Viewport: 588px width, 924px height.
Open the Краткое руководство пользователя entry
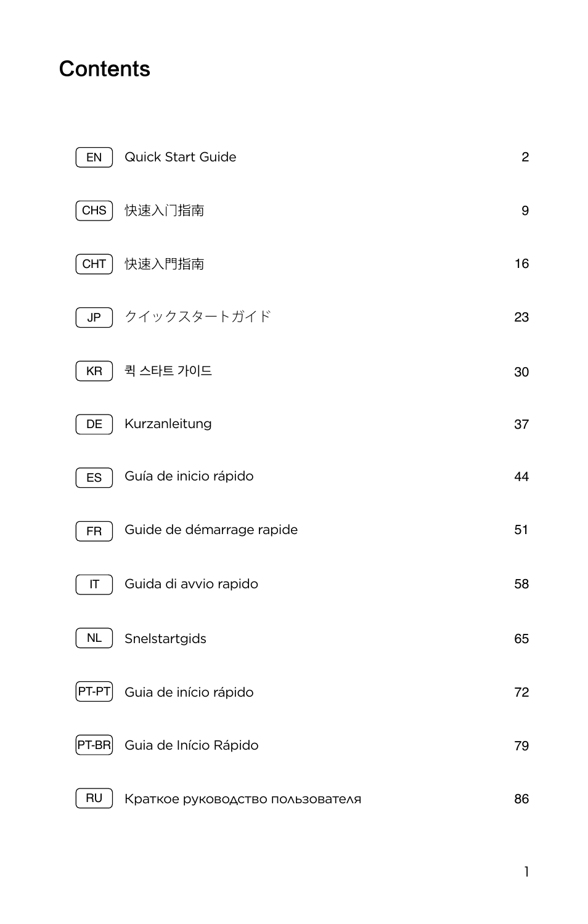pos(243,799)
